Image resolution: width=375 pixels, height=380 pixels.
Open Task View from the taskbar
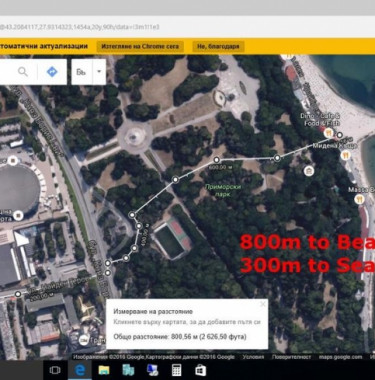(55, 370)
